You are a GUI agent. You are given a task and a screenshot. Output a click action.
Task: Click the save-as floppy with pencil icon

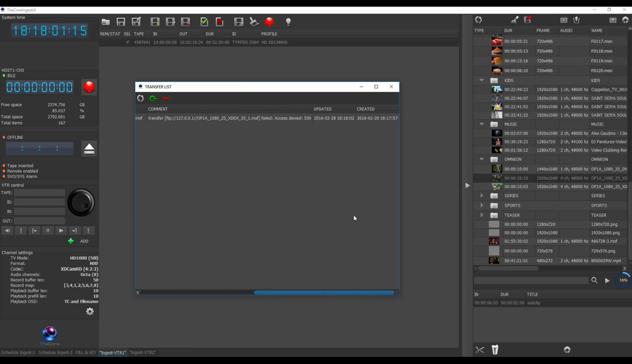coord(136,22)
